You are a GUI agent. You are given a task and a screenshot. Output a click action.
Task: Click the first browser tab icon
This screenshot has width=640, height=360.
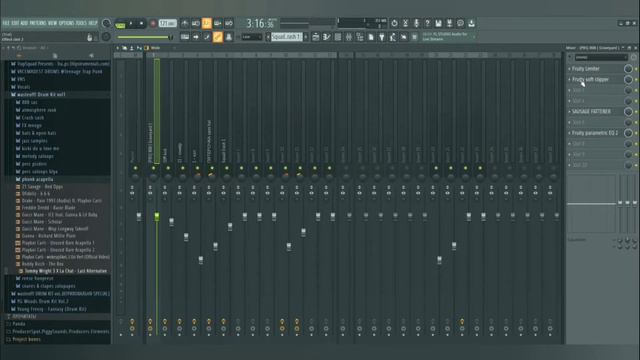click(x=19, y=56)
